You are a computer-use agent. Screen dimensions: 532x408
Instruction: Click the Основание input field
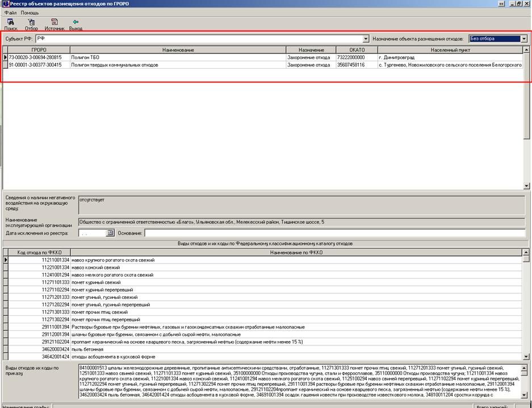click(x=335, y=233)
